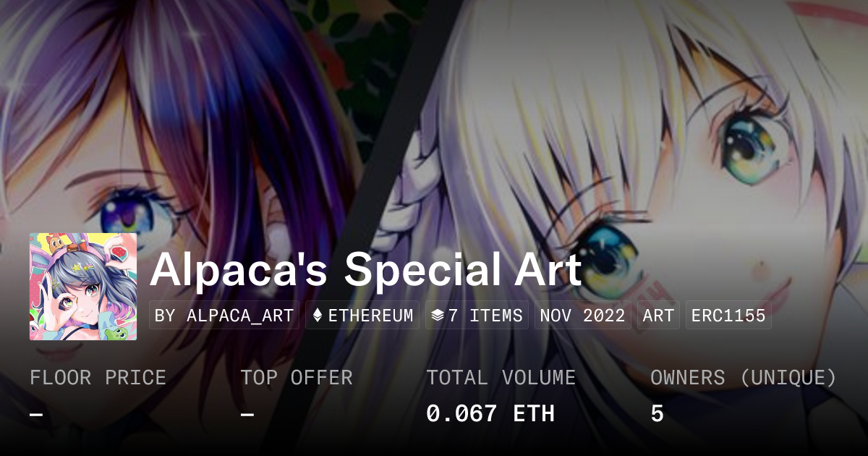
Task: Click the Alpaca's Special Art title
Action: (366, 270)
